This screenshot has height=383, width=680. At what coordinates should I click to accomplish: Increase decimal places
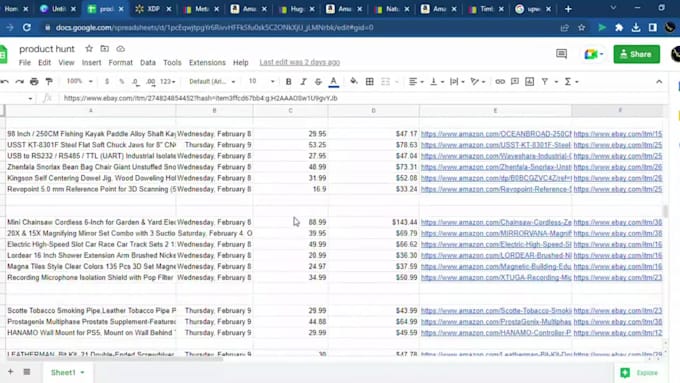[150, 82]
